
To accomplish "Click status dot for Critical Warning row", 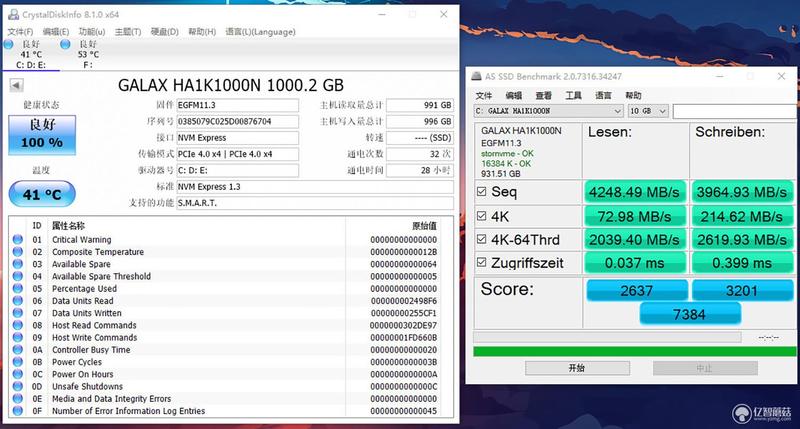I will coord(18,239).
